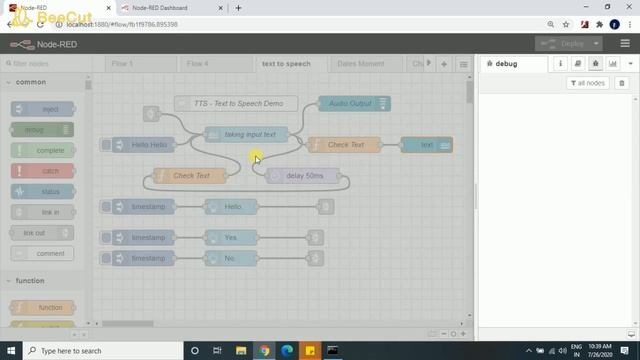Select the taking input text node
Viewport: 640px width, 360px height.
[x=247, y=135]
